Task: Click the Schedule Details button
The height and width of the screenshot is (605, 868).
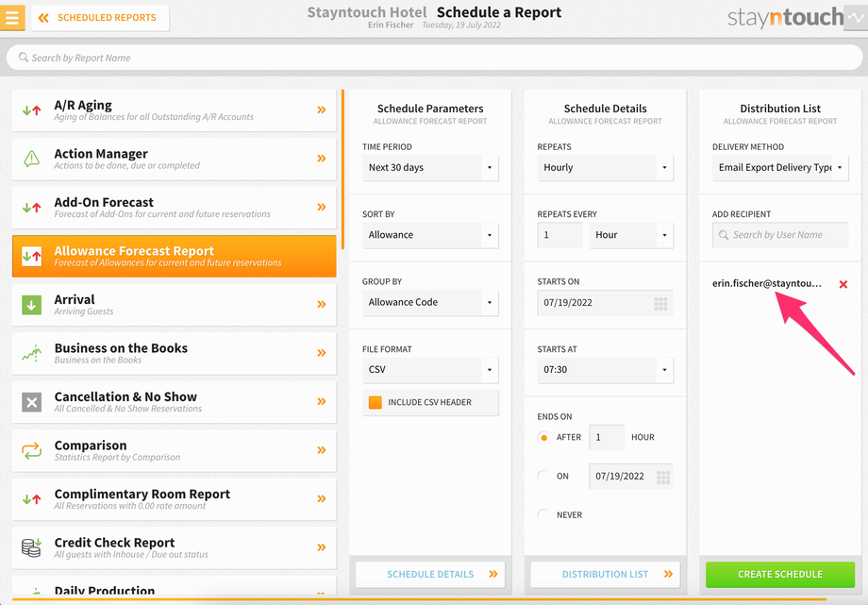Action: click(430, 575)
